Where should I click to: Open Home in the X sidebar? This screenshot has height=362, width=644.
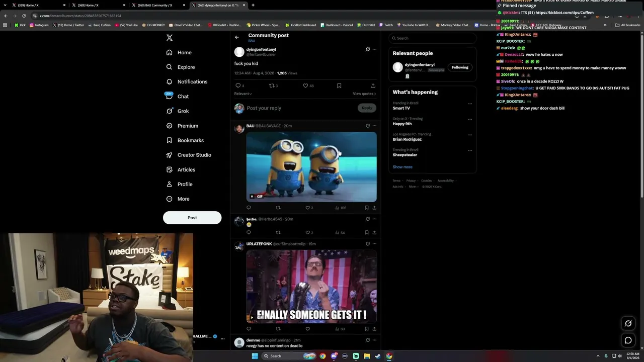(179, 52)
